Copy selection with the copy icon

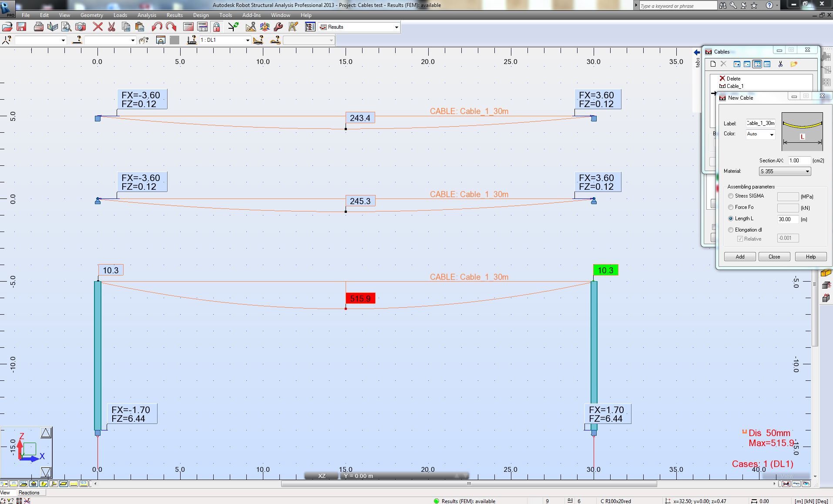[x=126, y=27]
